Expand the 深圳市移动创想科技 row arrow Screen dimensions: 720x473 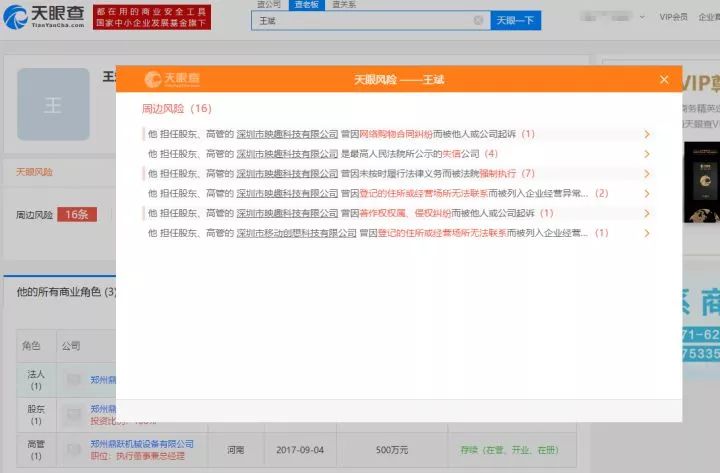tap(647, 233)
